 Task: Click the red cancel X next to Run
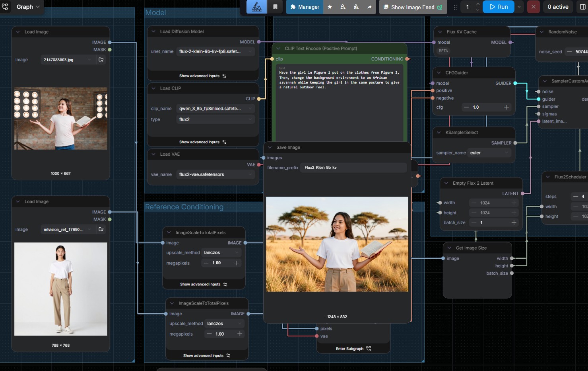tap(533, 7)
